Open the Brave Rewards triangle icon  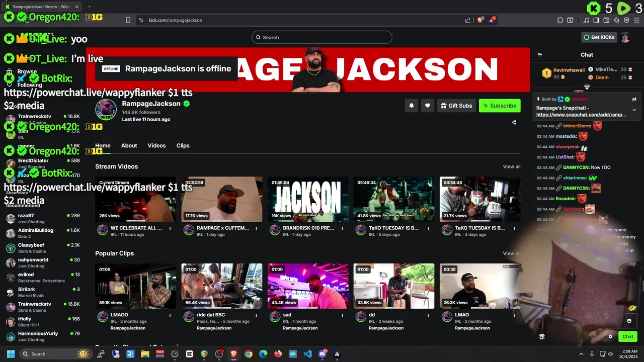coord(492,20)
